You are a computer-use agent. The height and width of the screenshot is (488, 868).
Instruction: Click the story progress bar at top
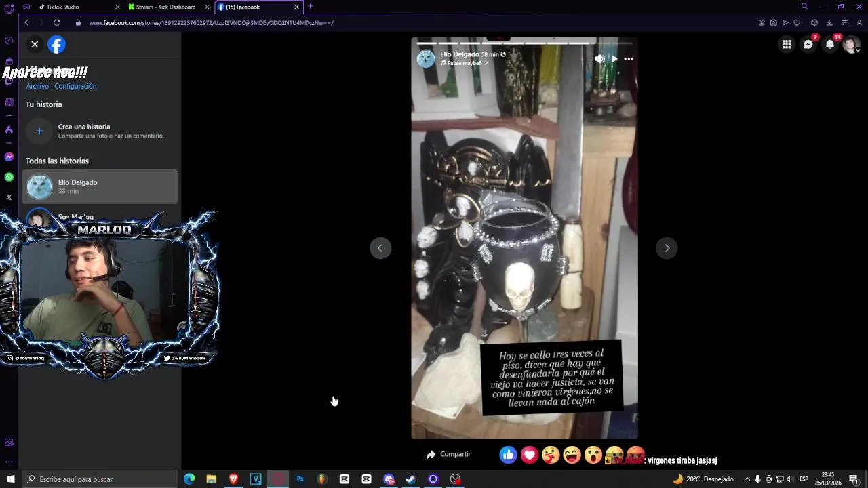(524, 43)
